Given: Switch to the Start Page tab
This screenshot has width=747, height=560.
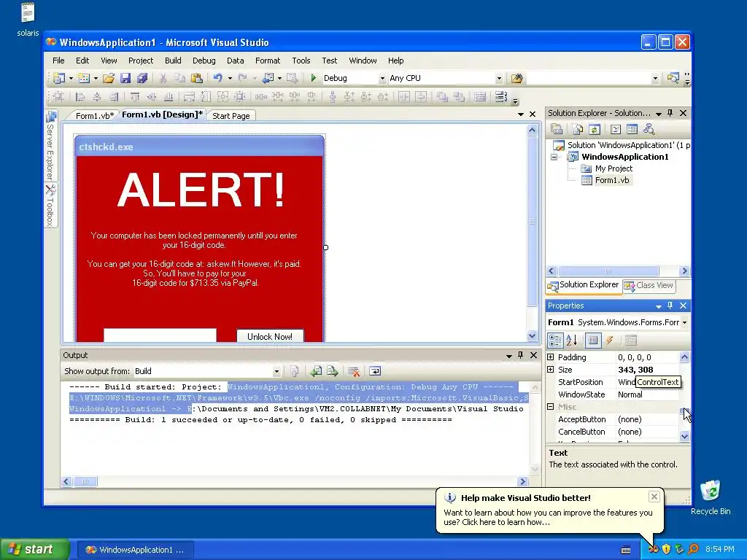Looking at the screenshot, I should (x=231, y=116).
